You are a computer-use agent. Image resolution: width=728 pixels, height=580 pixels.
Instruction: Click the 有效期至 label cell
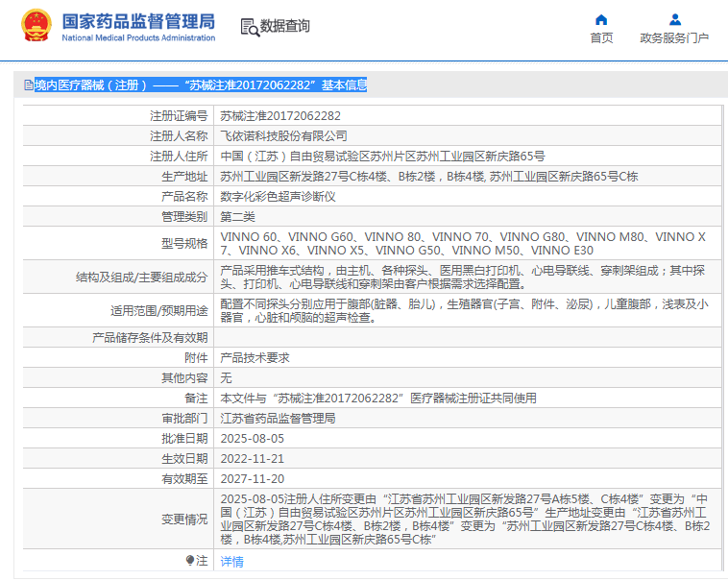(118, 479)
